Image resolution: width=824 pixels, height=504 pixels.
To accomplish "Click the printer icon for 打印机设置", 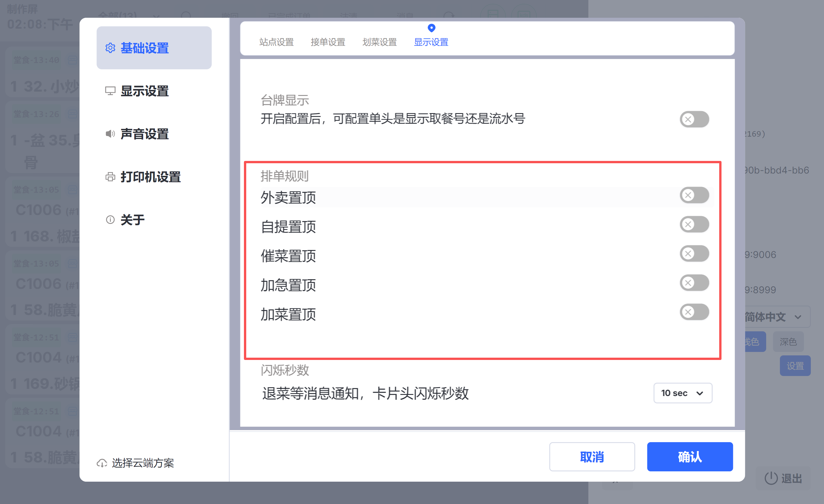I will click(x=110, y=177).
